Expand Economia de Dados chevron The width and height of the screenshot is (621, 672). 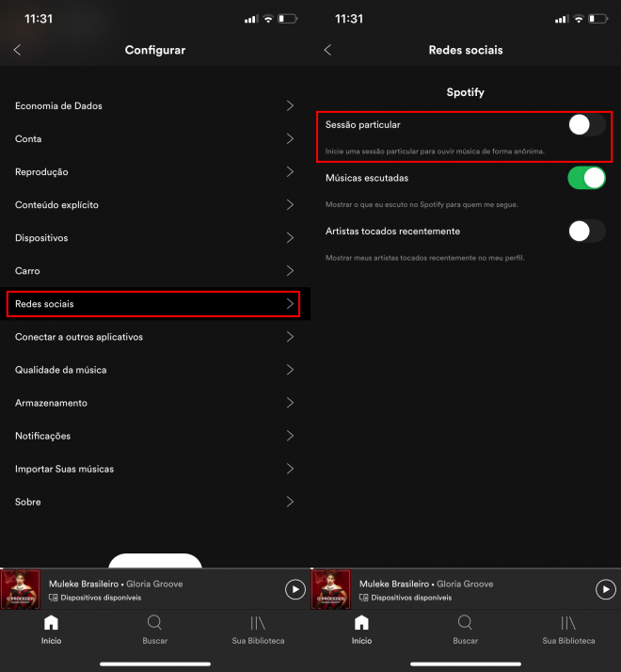tap(290, 105)
